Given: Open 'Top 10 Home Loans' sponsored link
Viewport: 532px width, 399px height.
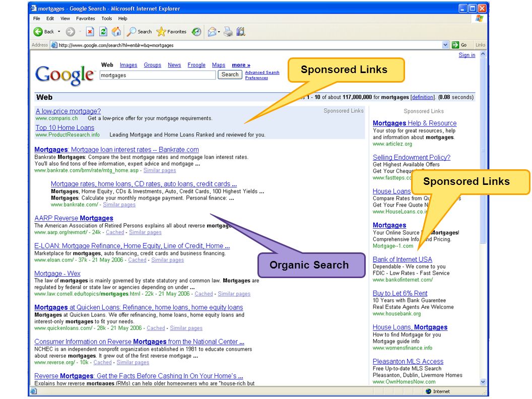Looking at the screenshot, I should point(65,127).
